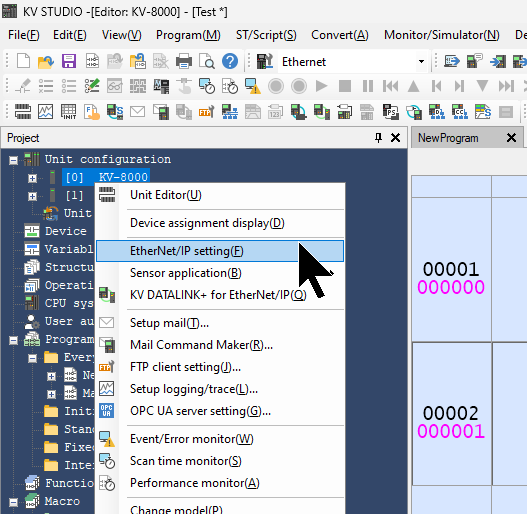Close the Project panel

[x=396, y=137]
